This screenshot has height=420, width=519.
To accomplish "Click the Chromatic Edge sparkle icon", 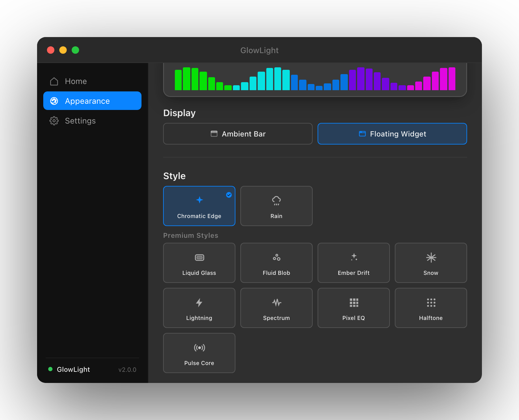I will [200, 200].
